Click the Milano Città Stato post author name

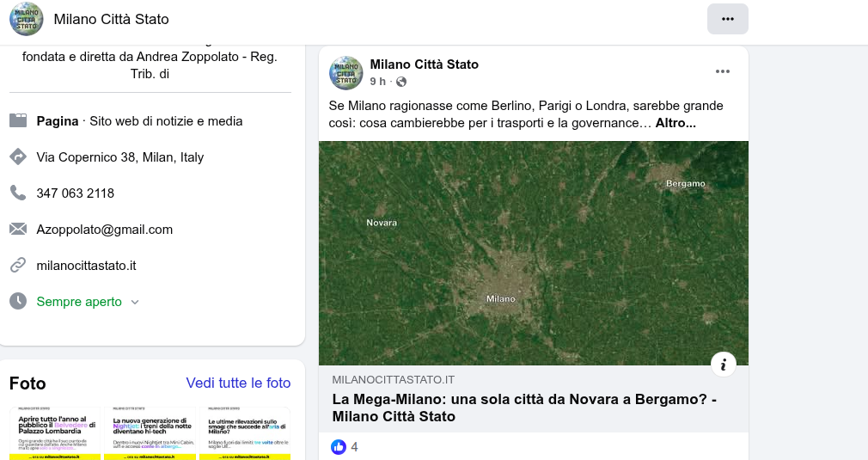click(x=424, y=64)
